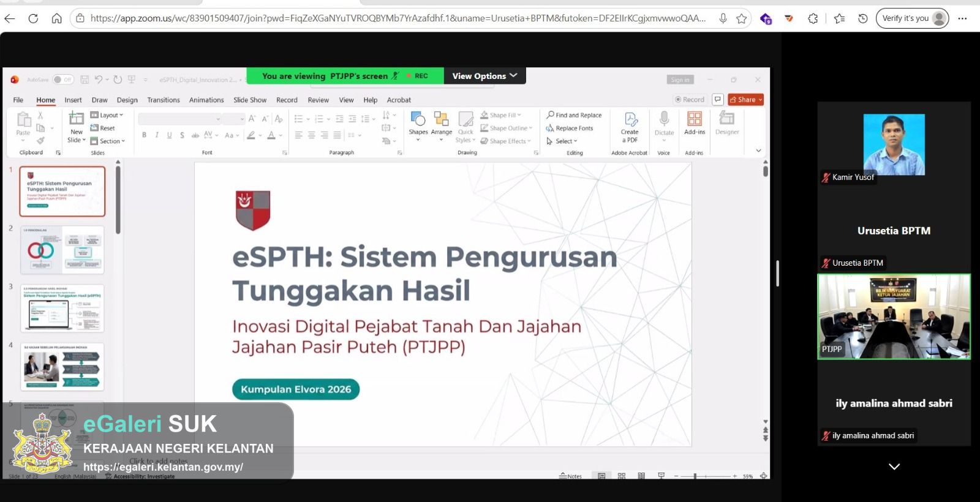Switch to Reading View icon in status bar
The width and height of the screenshot is (980, 502).
pos(641,476)
